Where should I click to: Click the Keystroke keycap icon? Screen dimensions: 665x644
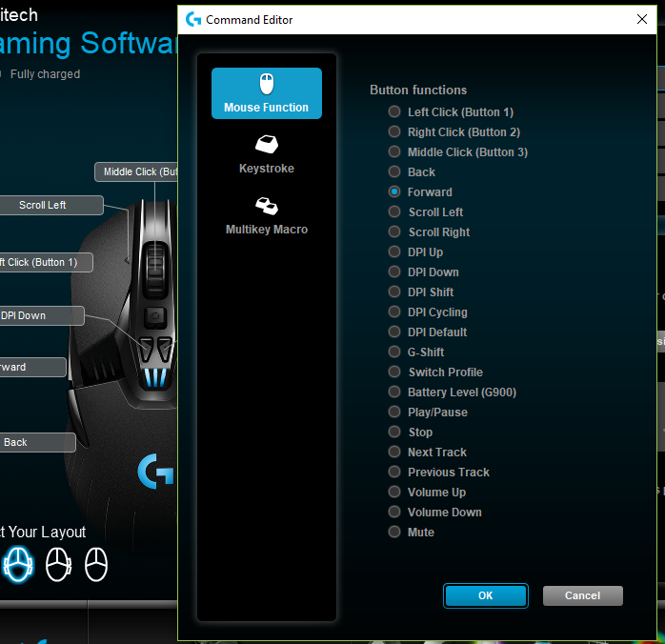click(267, 144)
